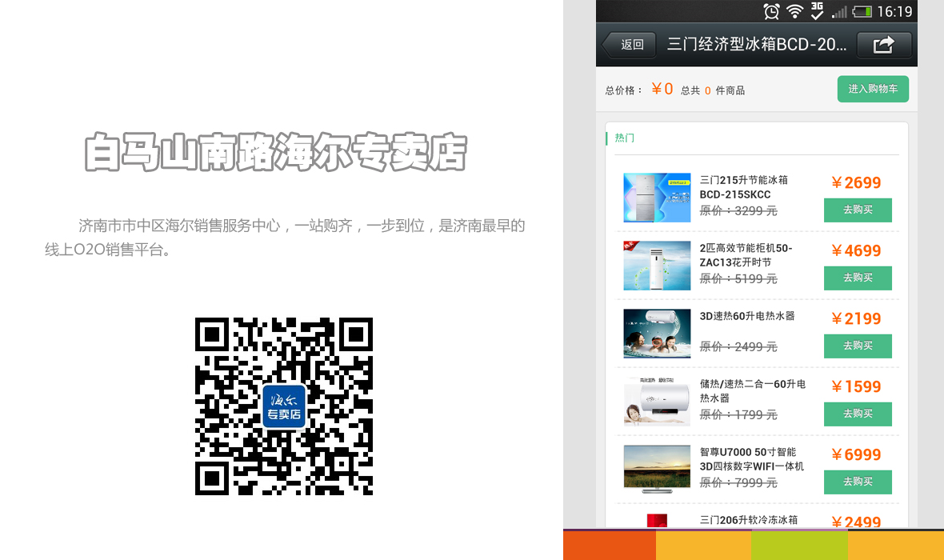Image resolution: width=944 pixels, height=560 pixels.
Task: Tap the signal strength status icon
Action: pyautogui.click(x=839, y=12)
